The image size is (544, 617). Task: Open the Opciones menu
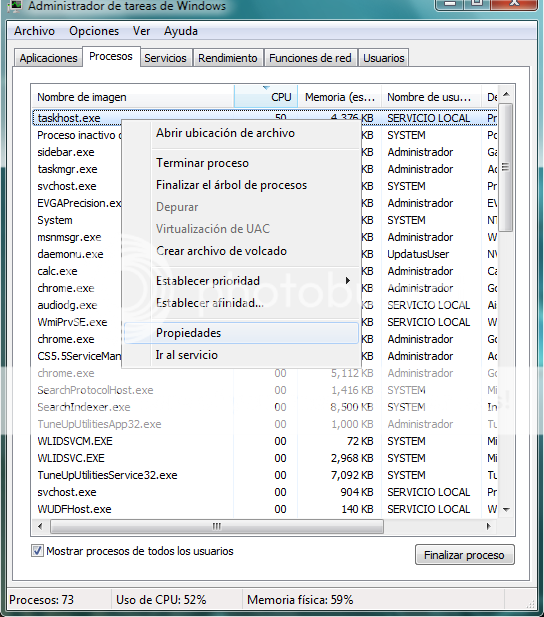pos(94,31)
